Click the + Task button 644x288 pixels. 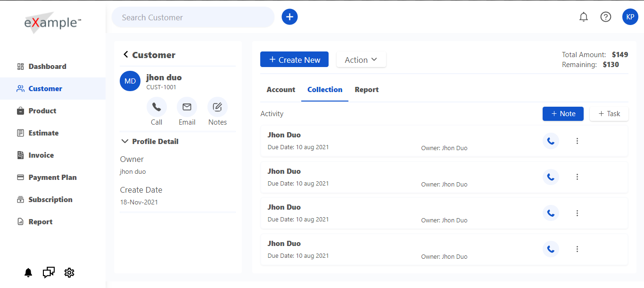609,114
